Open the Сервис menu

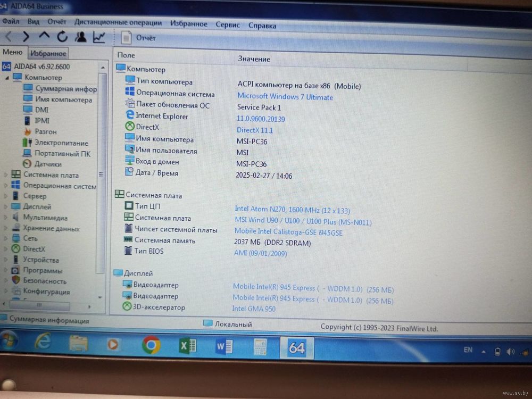[228, 24]
